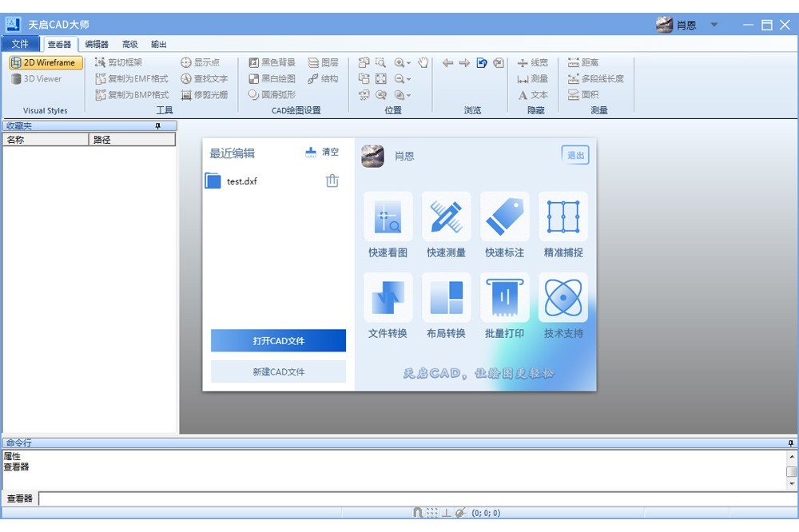Select the pan hand tool
This screenshot has height=532, width=799.
pos(423,62)
